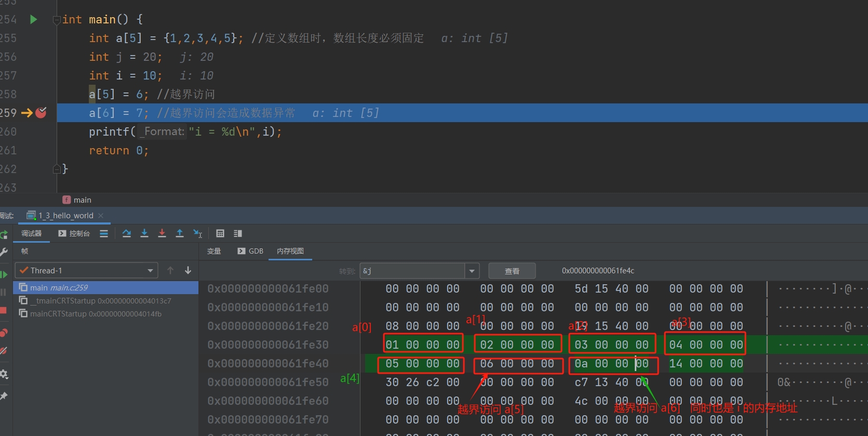Pin the debug tab using pin icon
The image size is (868, 436).
pyautogui.click(x=4, y=396)
